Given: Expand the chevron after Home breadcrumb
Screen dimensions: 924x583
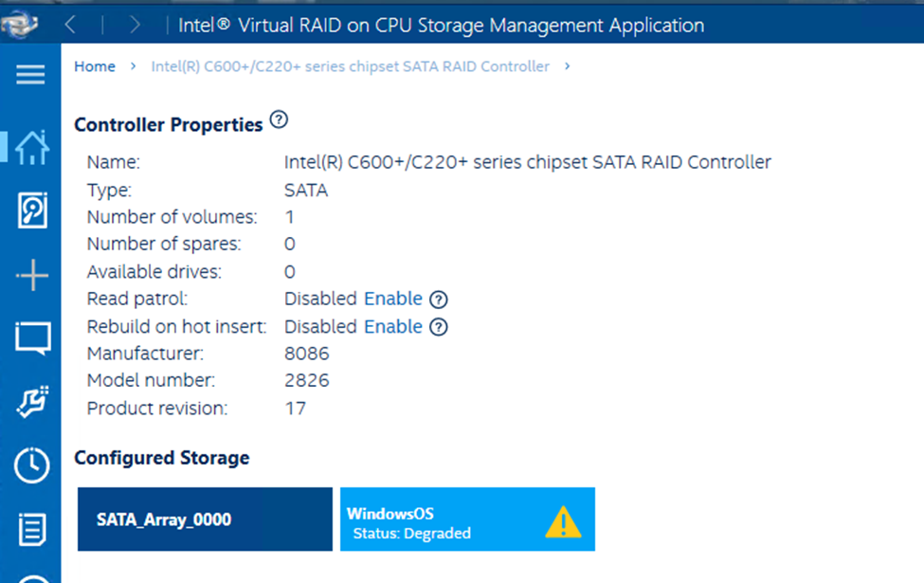Looking at the screenshot, I should tap(134, 66).
